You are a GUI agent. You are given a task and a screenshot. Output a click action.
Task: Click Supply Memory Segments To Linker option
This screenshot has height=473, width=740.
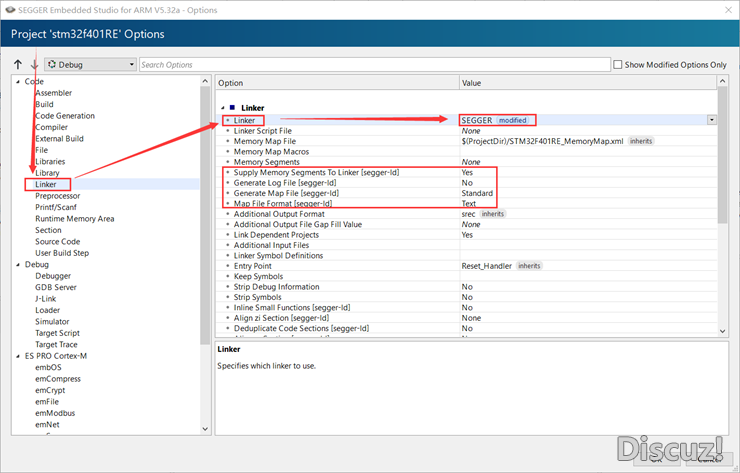(316, 172)
